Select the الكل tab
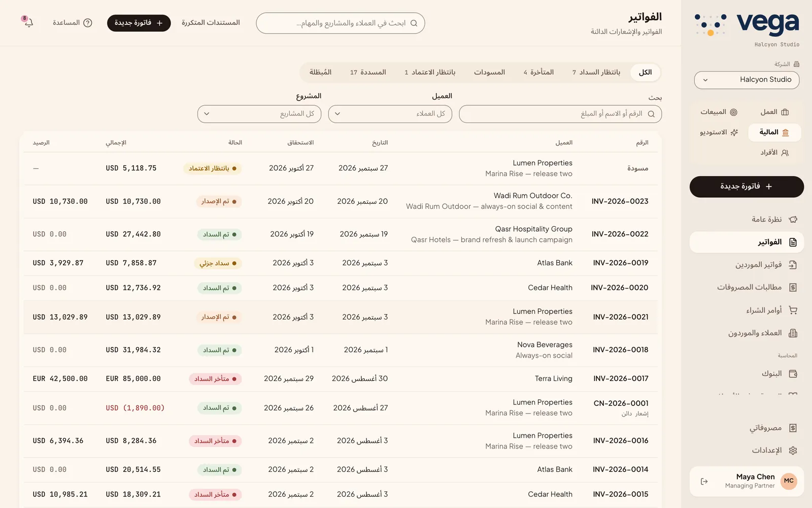Viewport: 812px width, 508px height. [x=645, y=72]
